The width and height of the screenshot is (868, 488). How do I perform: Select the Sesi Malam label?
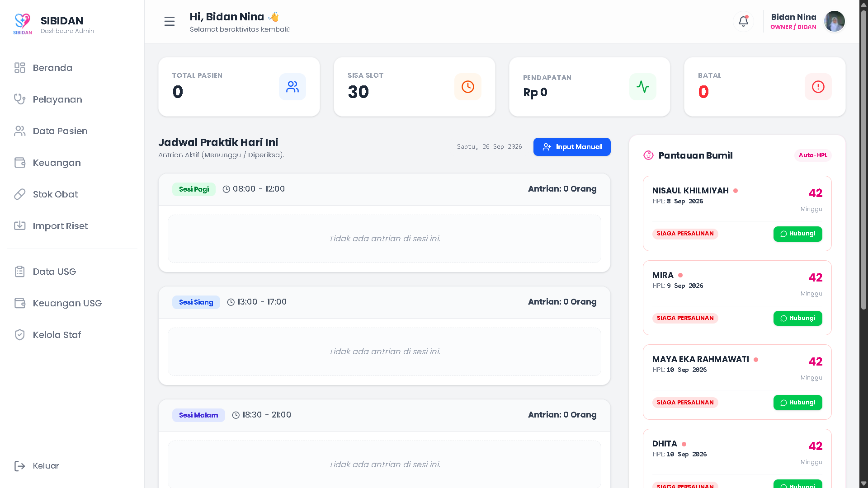[x=198, y=415]
